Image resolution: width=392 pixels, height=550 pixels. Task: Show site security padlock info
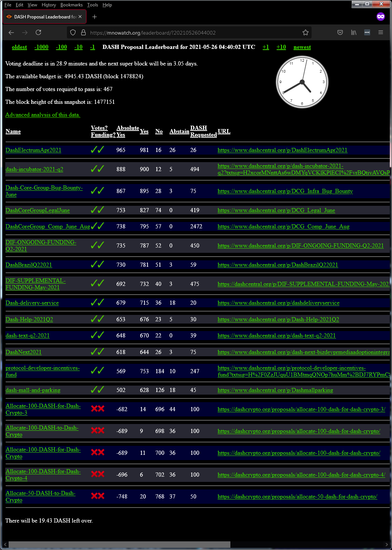click(83, 33)
